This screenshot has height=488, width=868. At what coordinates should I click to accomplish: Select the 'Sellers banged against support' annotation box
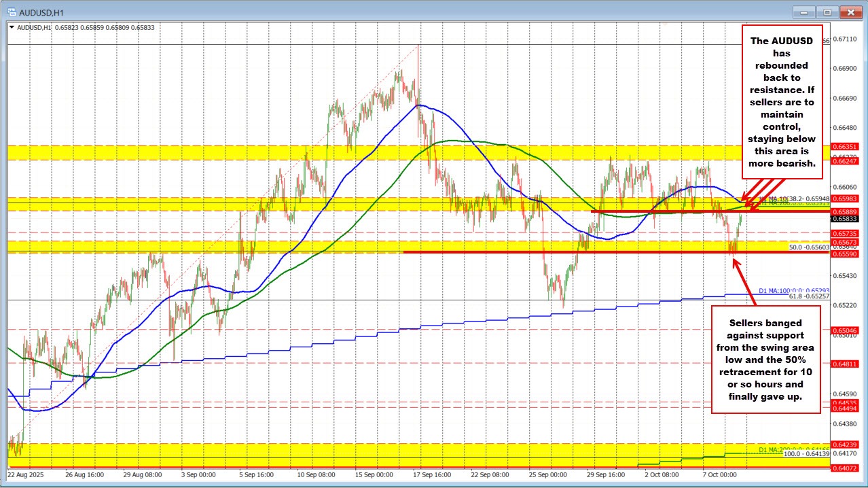766,360
